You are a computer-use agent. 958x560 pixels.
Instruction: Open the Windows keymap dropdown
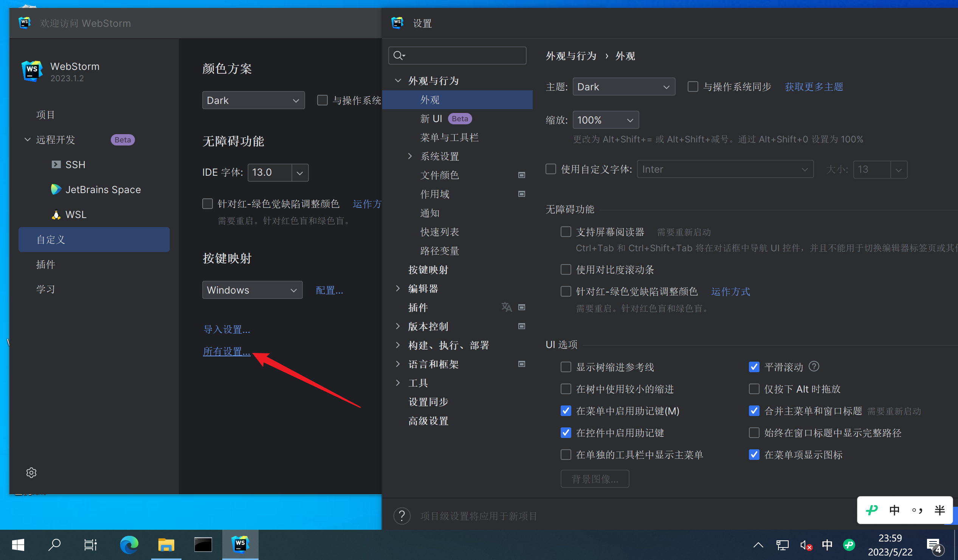point(252,290)
